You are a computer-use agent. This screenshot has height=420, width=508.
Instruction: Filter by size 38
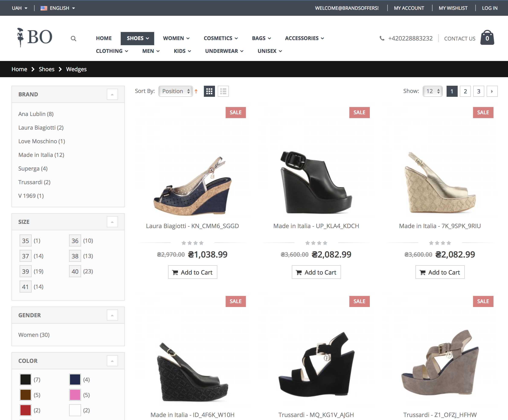pos(75,256)
